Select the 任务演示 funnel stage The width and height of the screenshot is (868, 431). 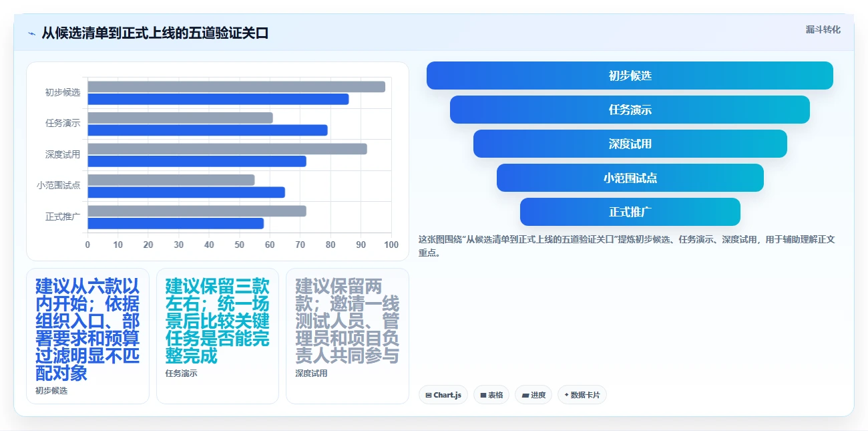pyautogui.click(x=630, y=110)
